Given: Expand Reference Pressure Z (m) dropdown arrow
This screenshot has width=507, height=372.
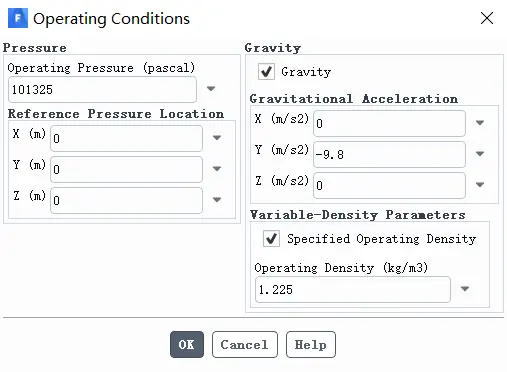Looking at the screenshot, I should pyautogui.click(x=217, y=199).
